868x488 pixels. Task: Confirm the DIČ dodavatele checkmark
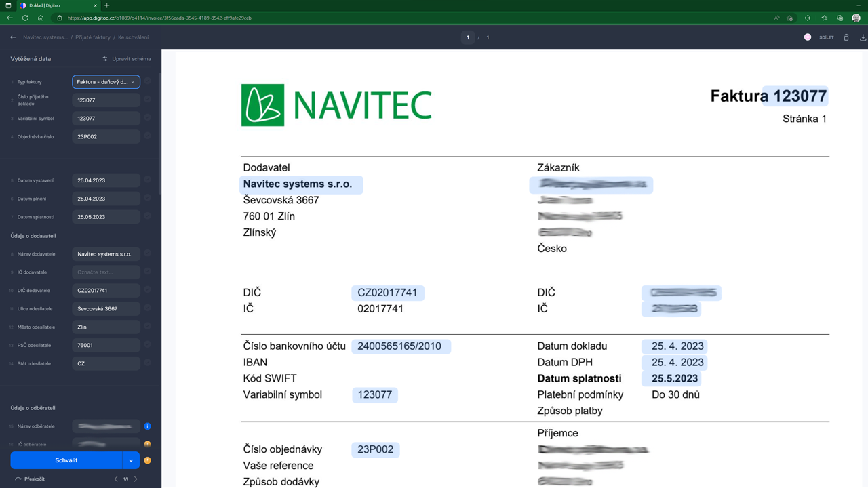tap(147, 289)
